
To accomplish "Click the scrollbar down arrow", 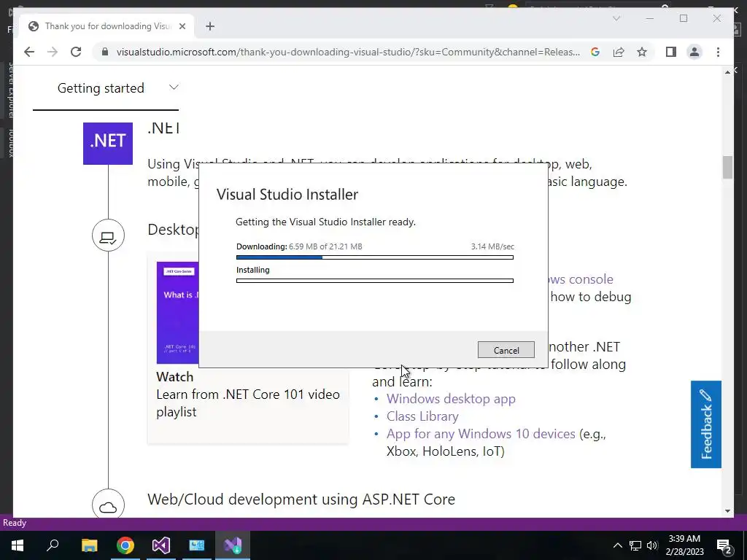I will 727,511.
